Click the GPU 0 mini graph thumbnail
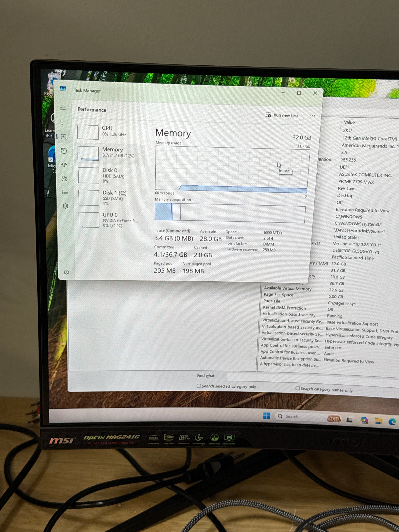 [89, 220]
